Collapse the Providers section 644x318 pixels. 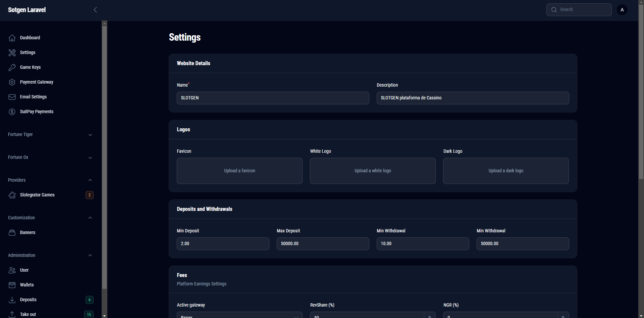click(90, 180)
